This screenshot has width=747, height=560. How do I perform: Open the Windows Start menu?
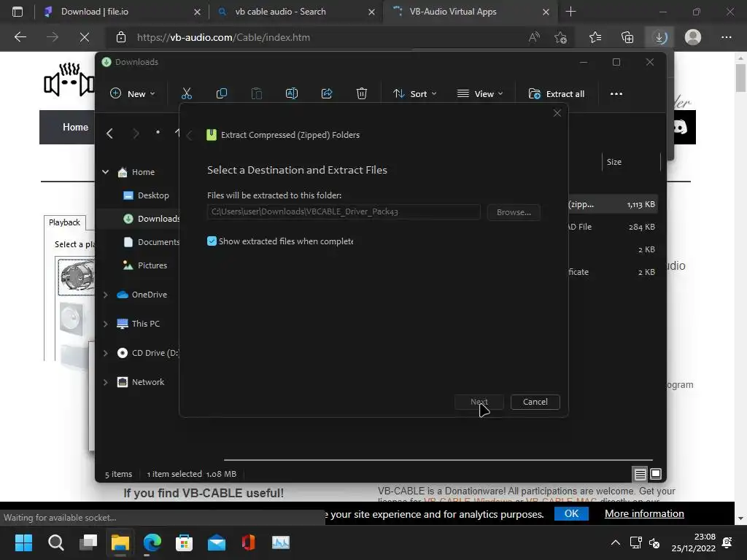click(23, 542)
